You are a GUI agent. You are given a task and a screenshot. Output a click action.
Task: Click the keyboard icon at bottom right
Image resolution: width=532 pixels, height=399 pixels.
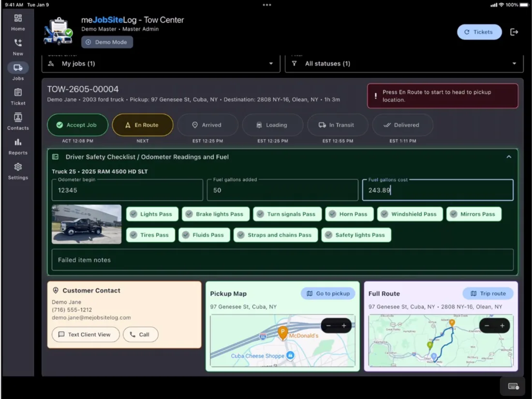514,386
